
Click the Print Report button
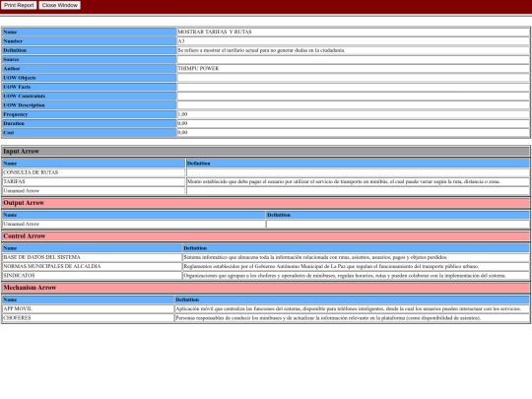[x=19, y=5]
